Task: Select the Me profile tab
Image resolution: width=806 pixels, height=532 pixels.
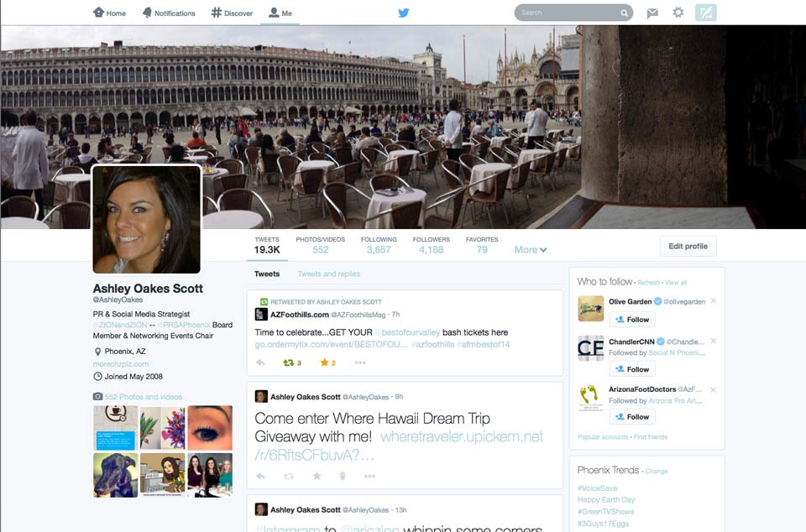Action: (x=280, y=13)
